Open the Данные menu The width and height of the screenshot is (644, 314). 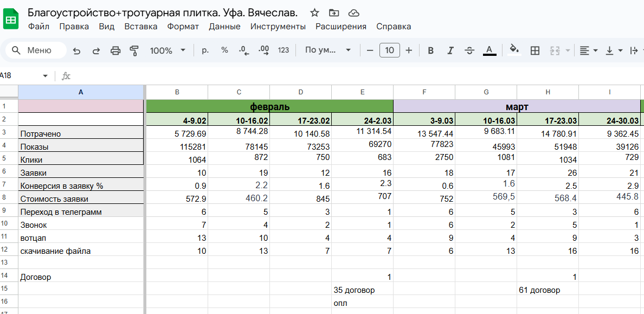click(x=224, y=27)
